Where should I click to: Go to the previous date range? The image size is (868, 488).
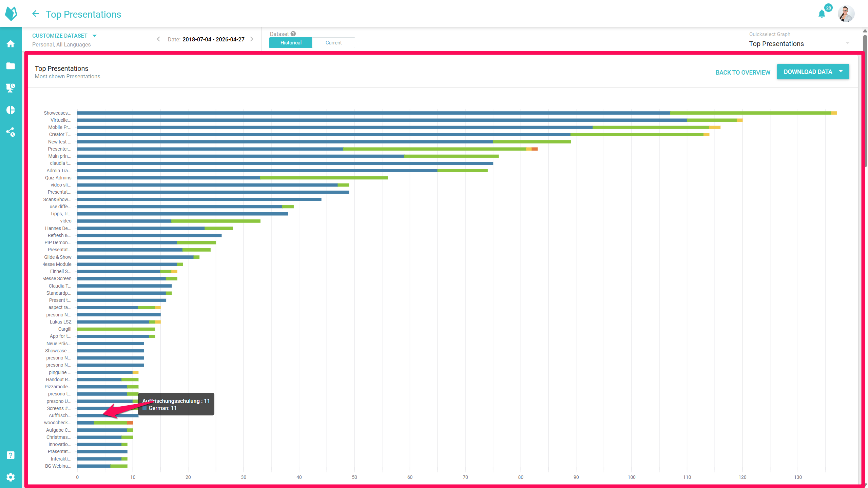click(x=158, y=39)
